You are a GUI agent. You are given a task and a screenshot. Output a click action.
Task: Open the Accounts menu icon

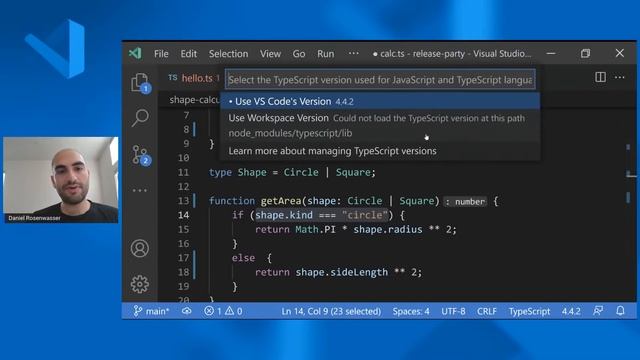[140, 248]
